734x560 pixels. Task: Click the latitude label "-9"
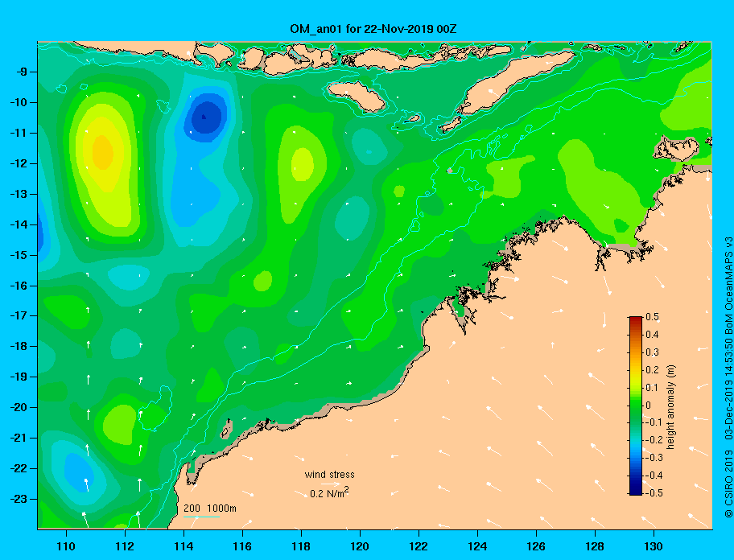pyautogui.click(x=22, y=72)
